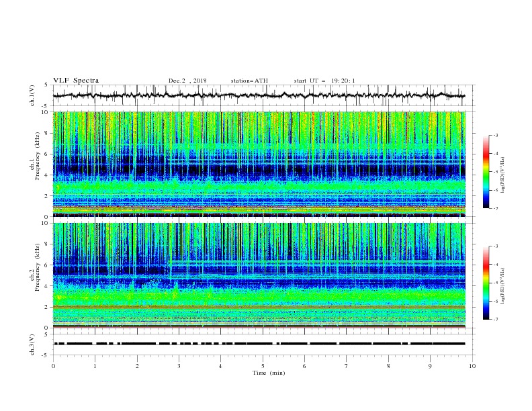Click the "8" kHz tick of ch.1 spectrogram
Viewport: 532px width, 411px height.
[48, 133]
